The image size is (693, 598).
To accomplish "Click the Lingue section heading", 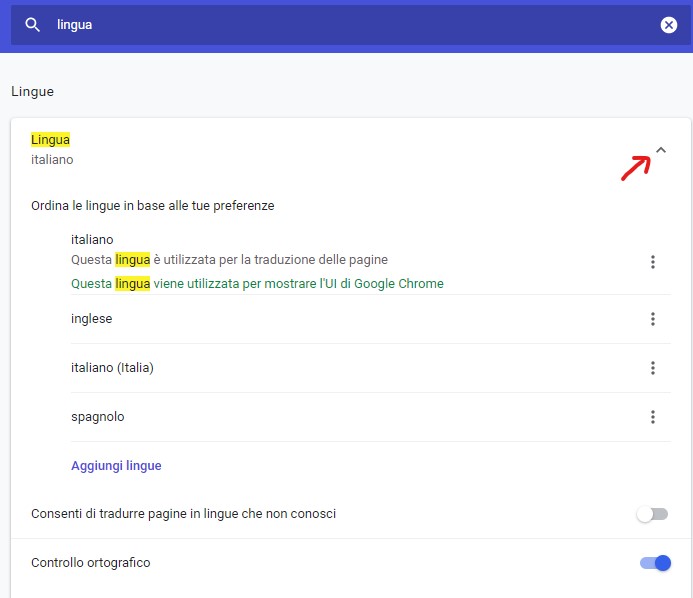I will coord(32,92).
